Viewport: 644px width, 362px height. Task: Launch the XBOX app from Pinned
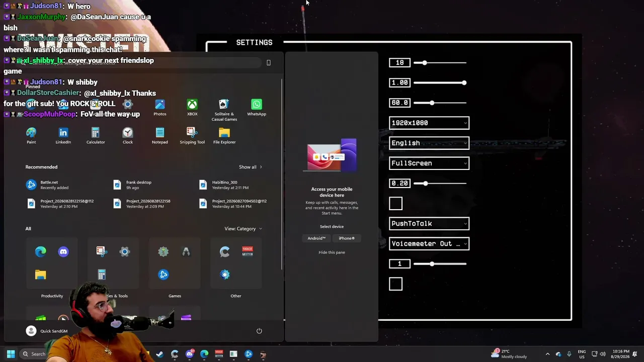192,108
